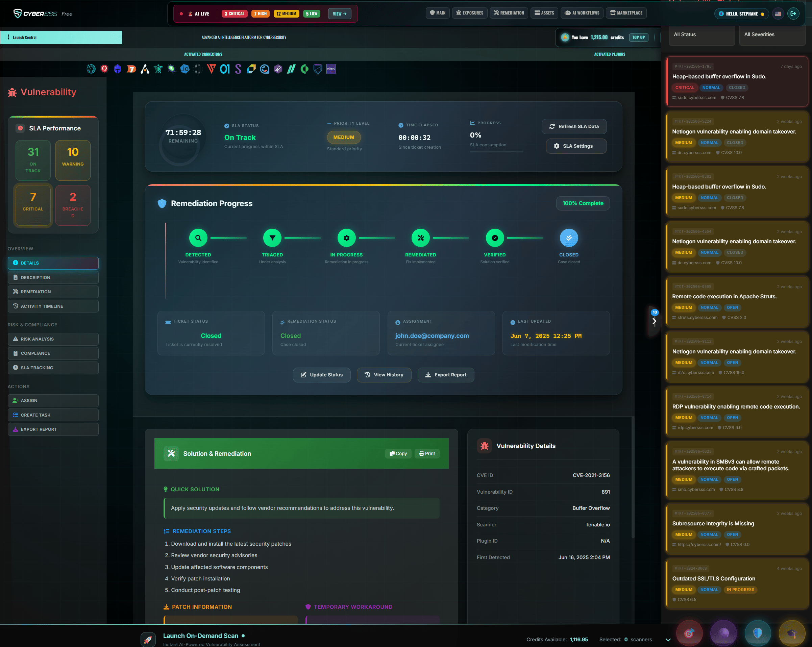Image resolution: width=812 pixels, height=647 pixels.
Task: Open the MARKETPLACE navigation tab
Action: click(626, 13)
